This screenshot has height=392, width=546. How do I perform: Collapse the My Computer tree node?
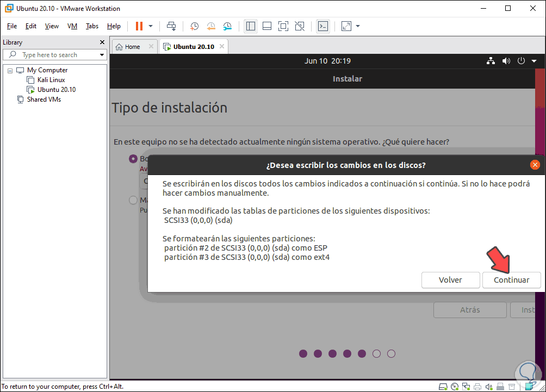coord(10,71)
